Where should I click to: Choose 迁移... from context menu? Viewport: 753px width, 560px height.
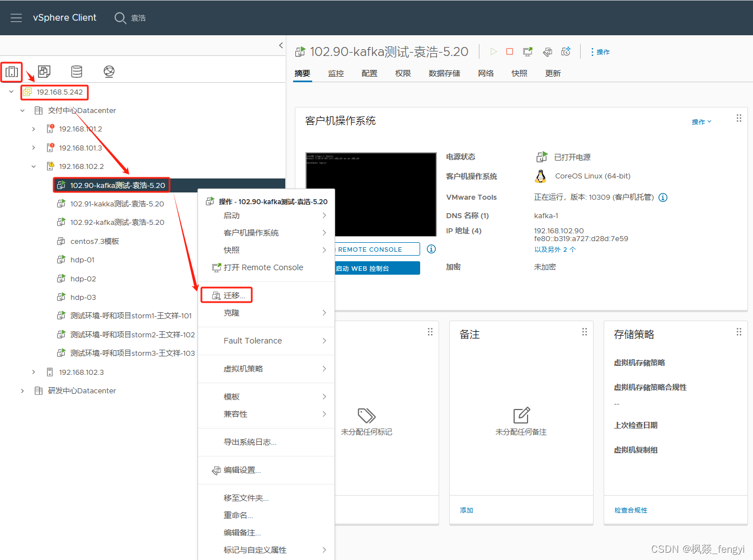[266, 295]
